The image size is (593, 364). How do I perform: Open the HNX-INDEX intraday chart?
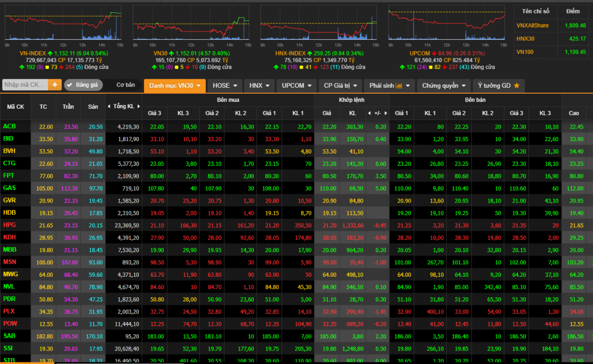[319, 23]
